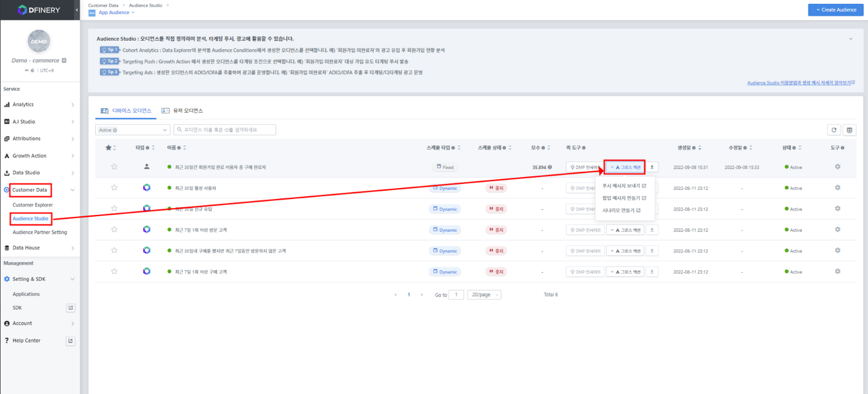Favorite the 최근 7일 1회 이상 방문 고객 star

pos(114,229)
